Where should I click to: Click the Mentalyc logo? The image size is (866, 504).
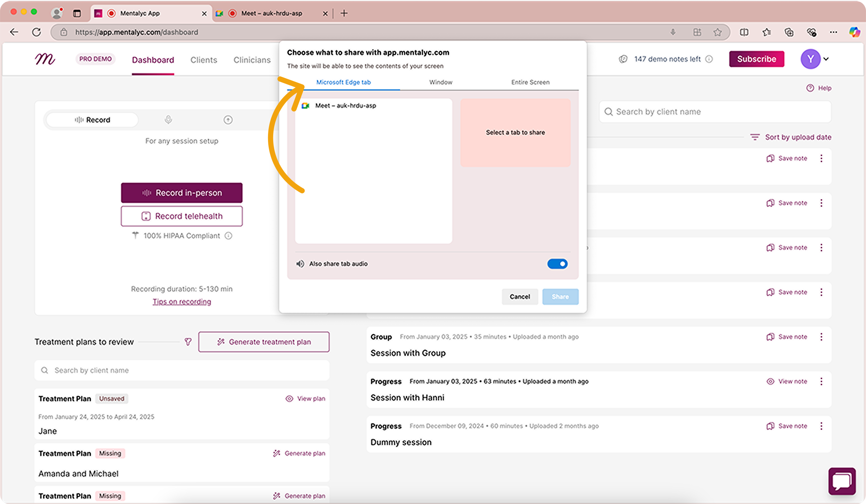click(45, 59)
